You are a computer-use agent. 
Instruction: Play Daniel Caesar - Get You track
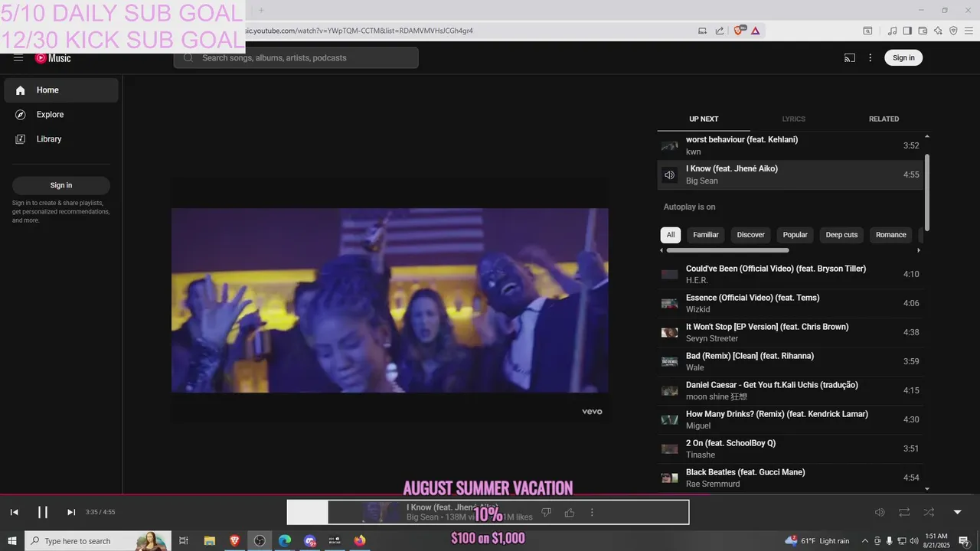pos(790,390)
